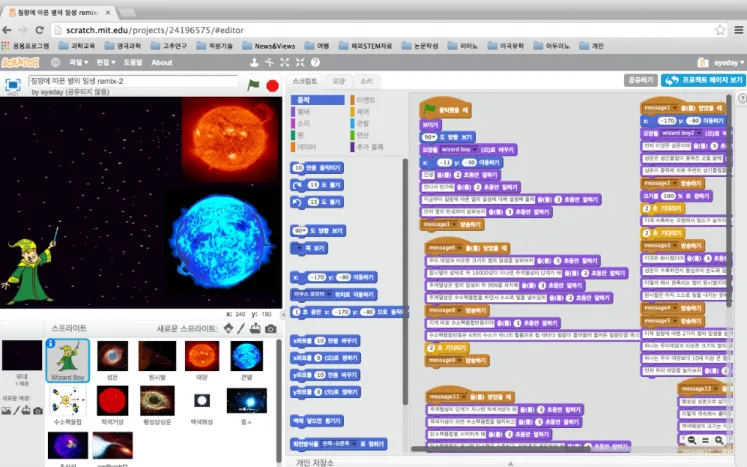Stop the project with the red stop button
The width and height of the screenshot is (747, 467).
point(273,86)
